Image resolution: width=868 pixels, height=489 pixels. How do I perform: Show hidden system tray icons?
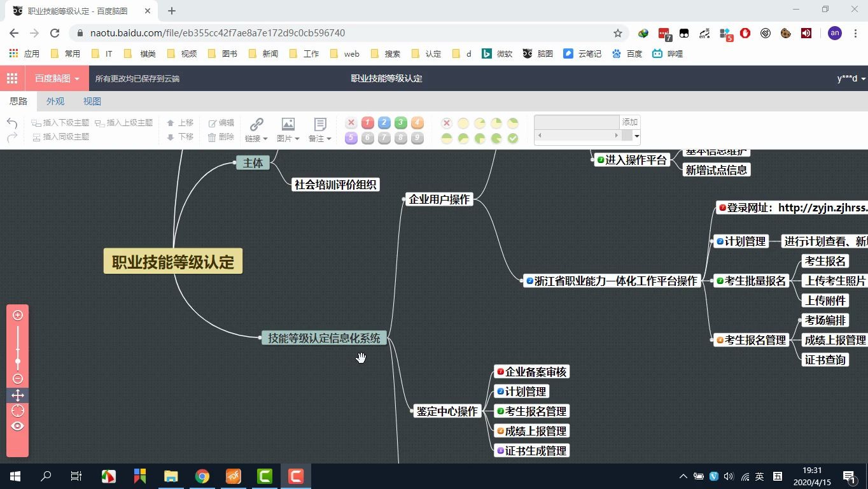[x=683, y=476]
